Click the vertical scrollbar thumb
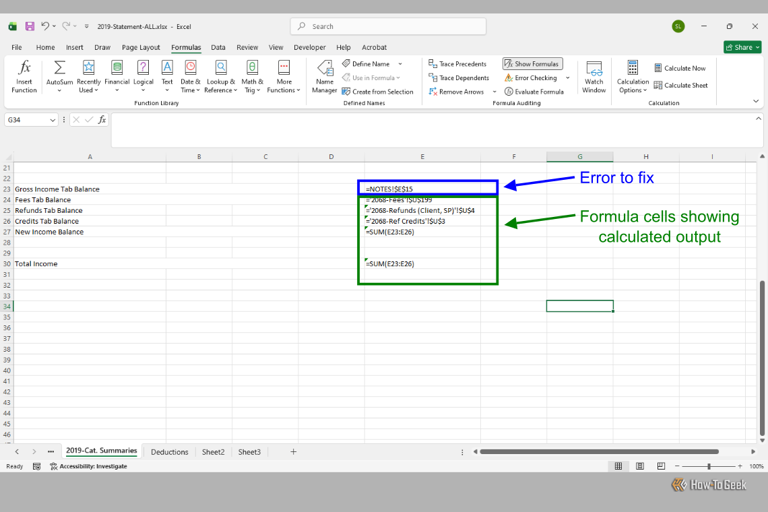The height and width of the screenshot is (512, 768). 762,358
